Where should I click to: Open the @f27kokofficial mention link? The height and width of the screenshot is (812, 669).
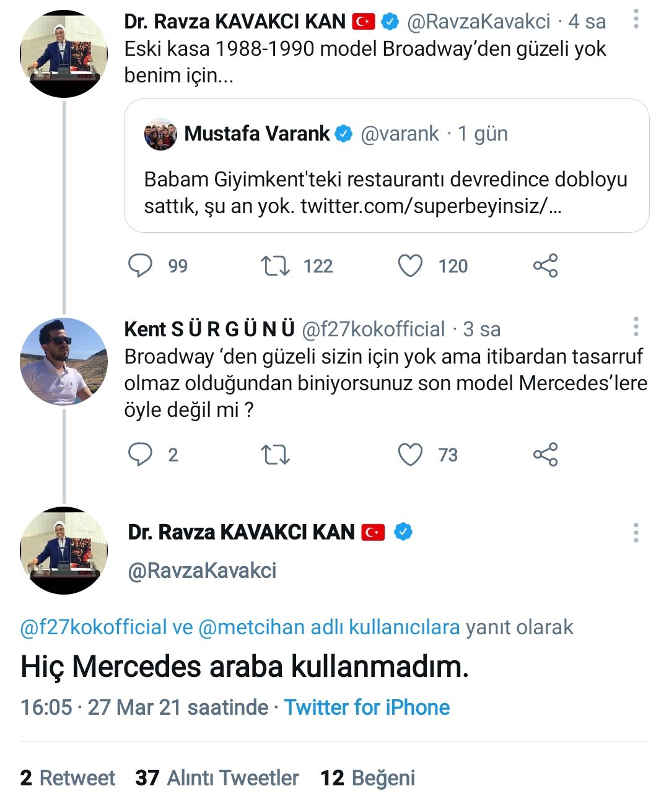(x=94, y=627)
